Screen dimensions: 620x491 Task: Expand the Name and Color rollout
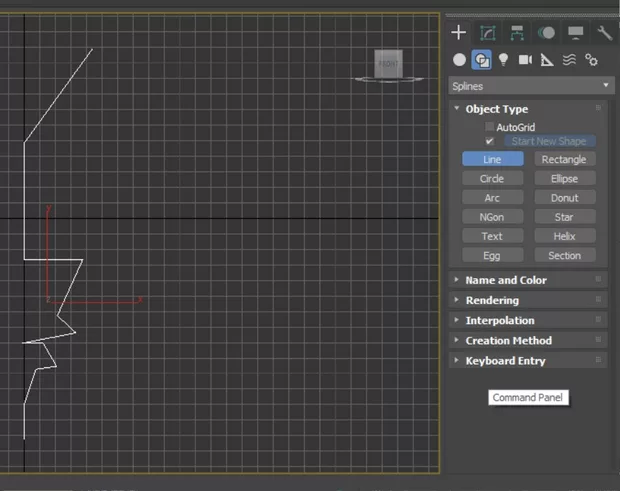point(505,280)
